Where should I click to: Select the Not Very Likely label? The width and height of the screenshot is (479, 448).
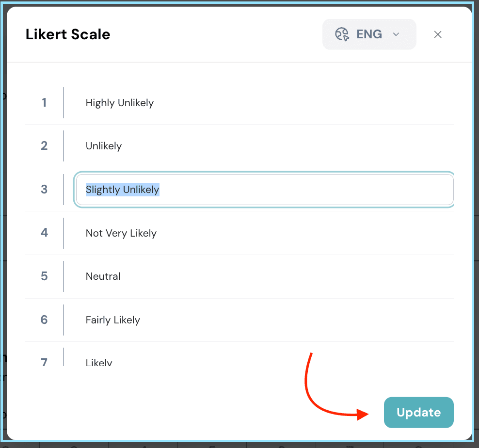tap(121, 233)
